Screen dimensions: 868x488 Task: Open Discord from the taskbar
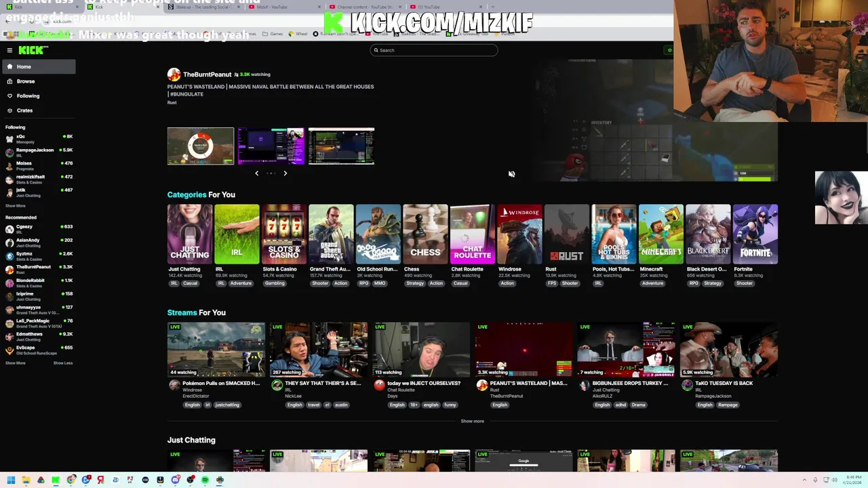click(175, 480)
